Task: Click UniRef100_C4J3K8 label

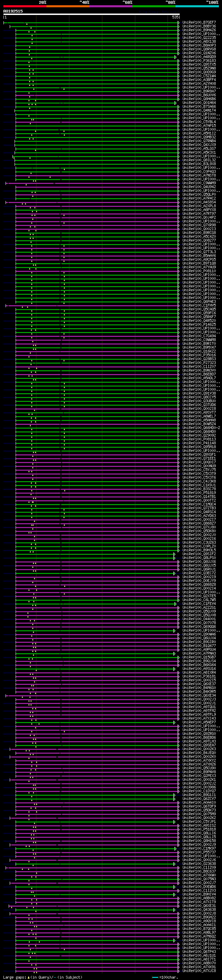Action: [x=199, y=481]
